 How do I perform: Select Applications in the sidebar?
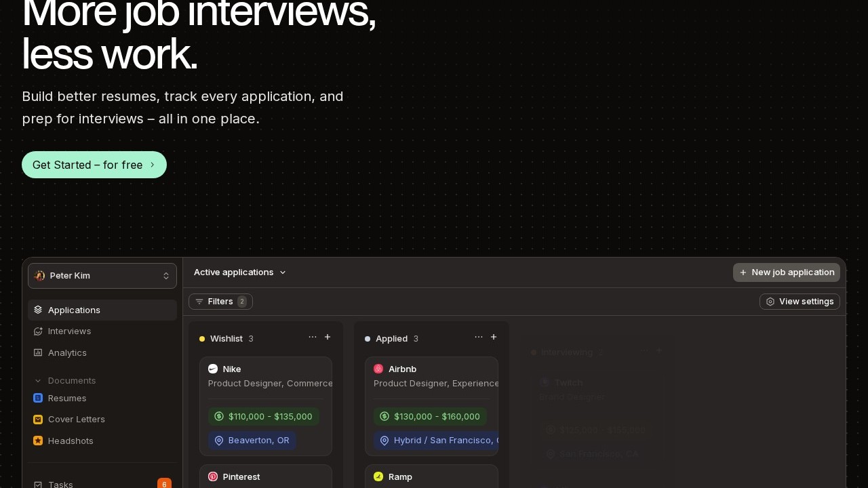pos(74,310)
